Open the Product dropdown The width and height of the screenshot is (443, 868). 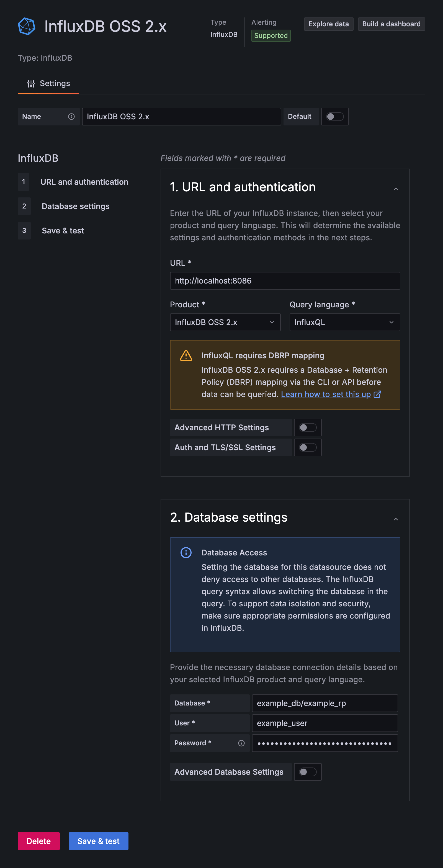pyautogui.click(x=225, y=322)
